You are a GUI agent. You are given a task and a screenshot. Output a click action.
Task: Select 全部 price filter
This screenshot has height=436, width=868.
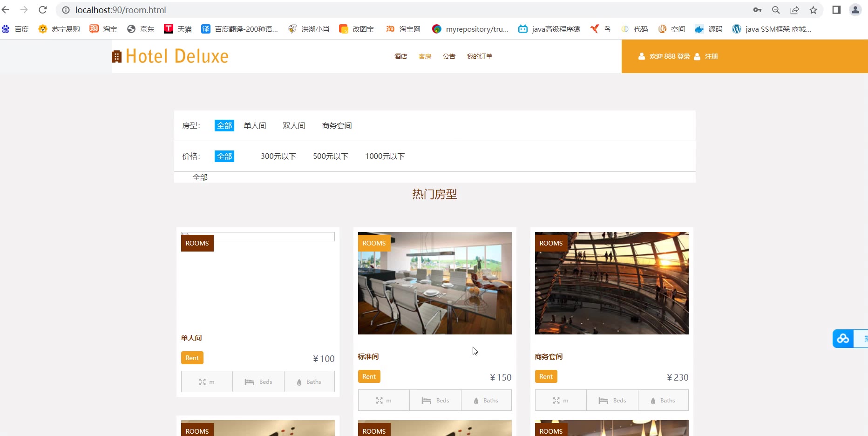pyautogui.click(x=224, y=156)
